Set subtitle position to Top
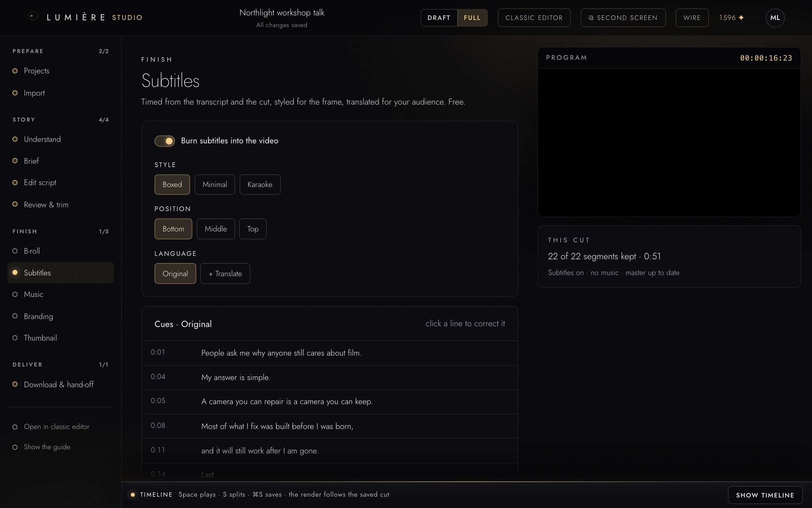This screenshot has height=508, width=812. [x=253, y=229]
